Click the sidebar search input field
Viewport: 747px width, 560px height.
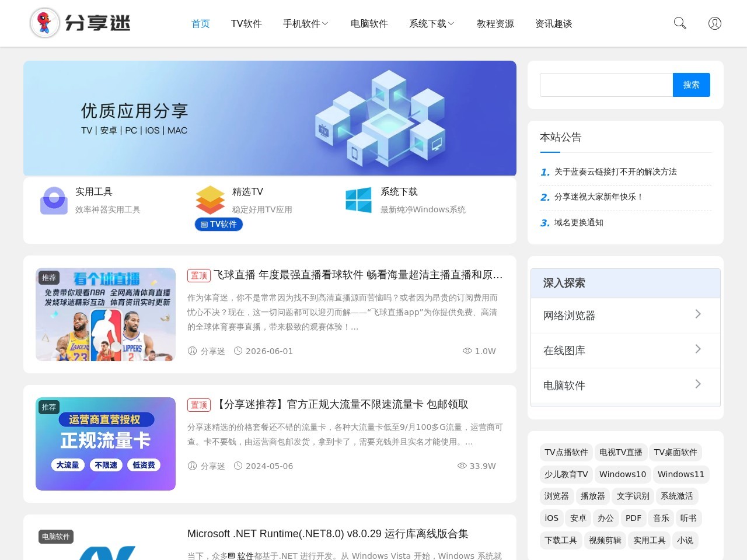(x=606, y=85)
